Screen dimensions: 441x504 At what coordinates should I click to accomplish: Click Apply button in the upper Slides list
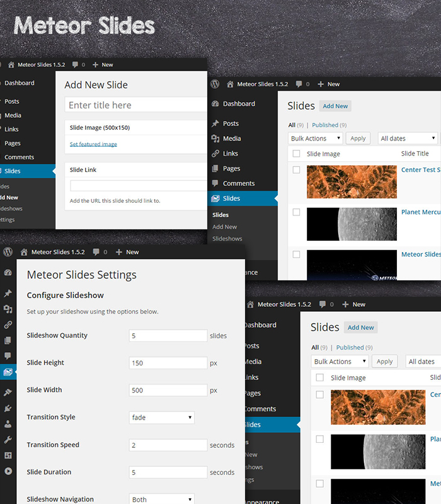pyautogui.click(x=358, y=139)
